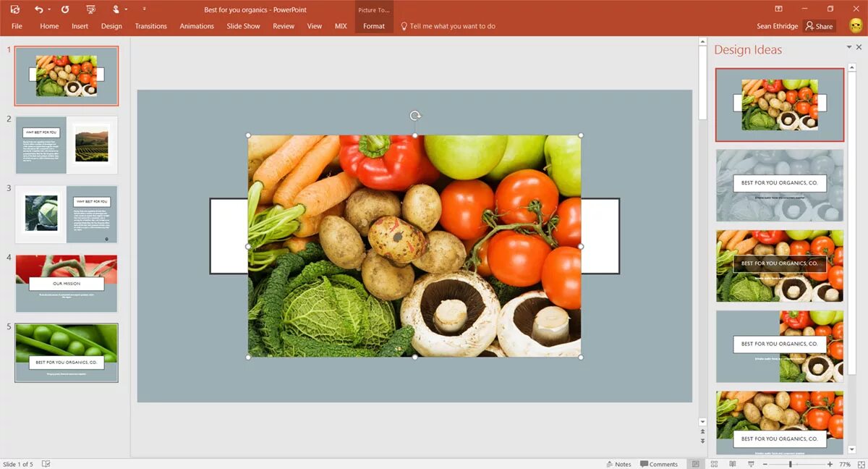
Task: Toggle the Comments pane button
Action: pos(660,464)
